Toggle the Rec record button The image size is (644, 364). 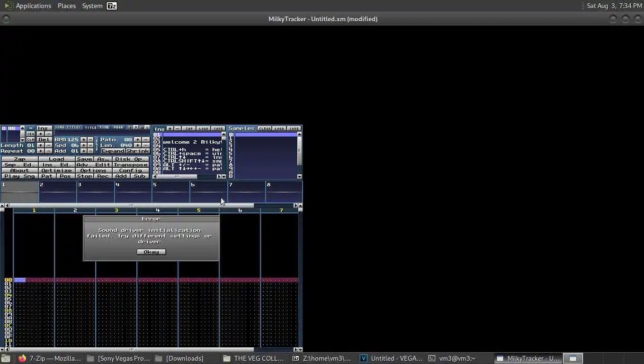103,176
